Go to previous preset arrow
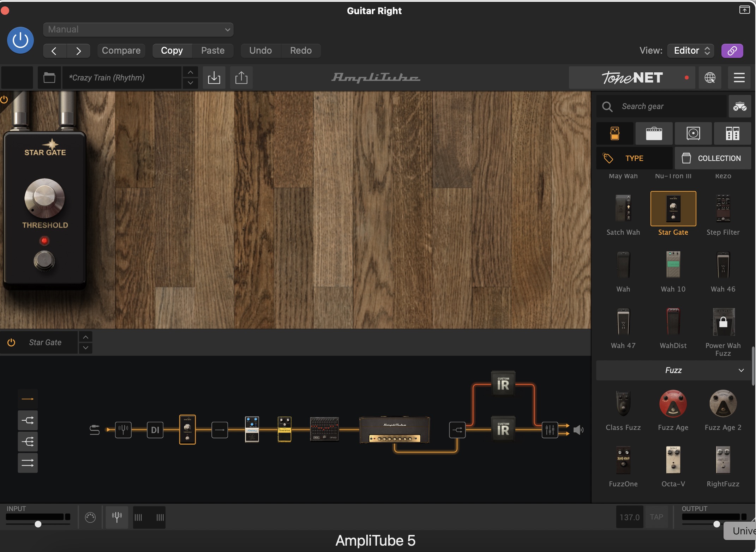The width and height of the screenshot is (756, 552). [54, 51]
